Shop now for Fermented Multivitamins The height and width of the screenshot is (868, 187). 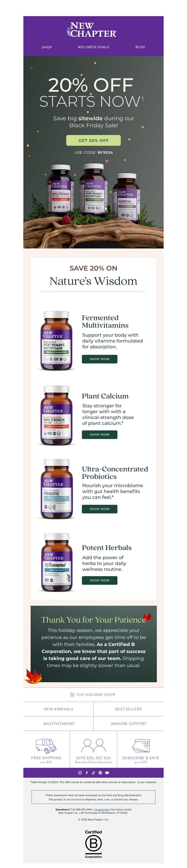point(100,359)
